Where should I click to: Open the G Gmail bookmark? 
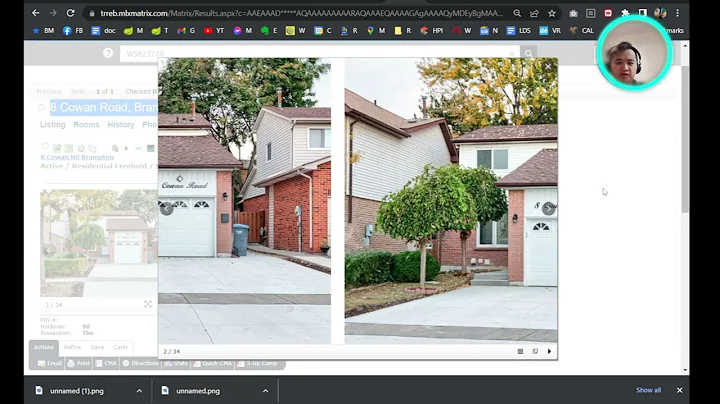point(186,31)
